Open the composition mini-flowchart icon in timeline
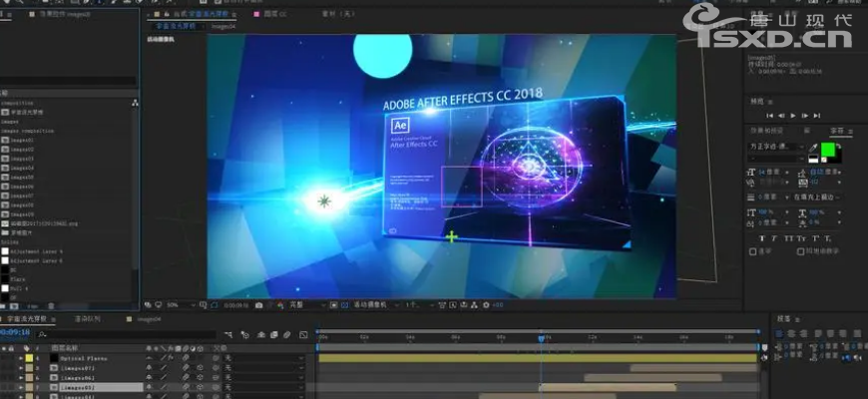This screenshot has width=868, height=399. pyautogui.click(x=228, y=335)
